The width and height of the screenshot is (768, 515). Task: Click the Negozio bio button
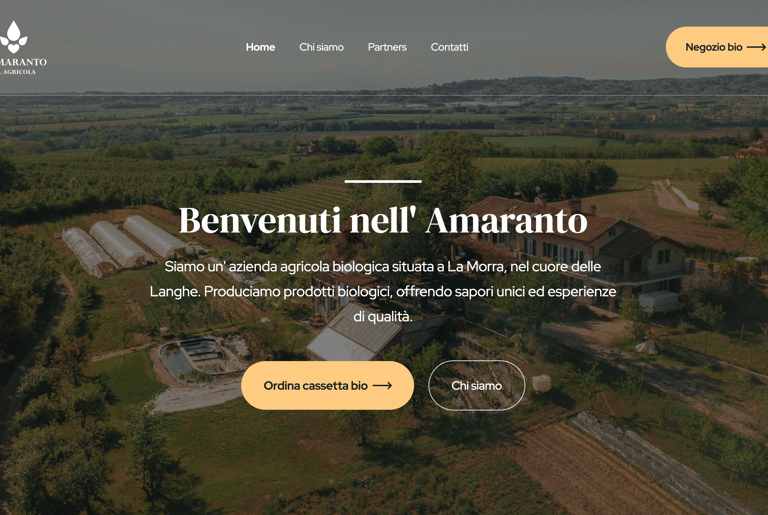717,47
